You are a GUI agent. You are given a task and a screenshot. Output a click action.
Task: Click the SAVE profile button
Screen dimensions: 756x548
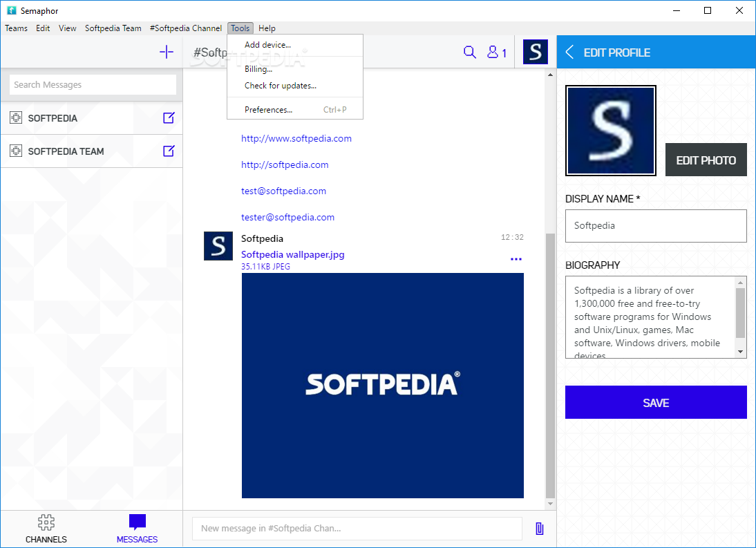(x=656, y=402)
